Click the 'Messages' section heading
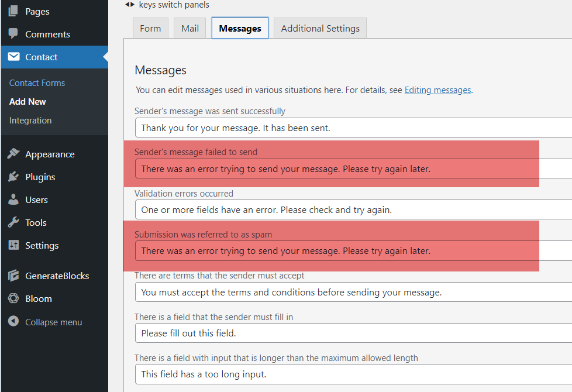This screenshot has width=572, height=392. [x=160, y=70]
